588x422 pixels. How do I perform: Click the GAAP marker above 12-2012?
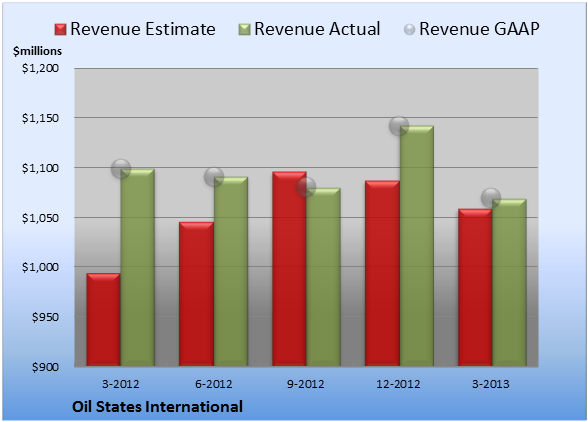click(399, 126)
